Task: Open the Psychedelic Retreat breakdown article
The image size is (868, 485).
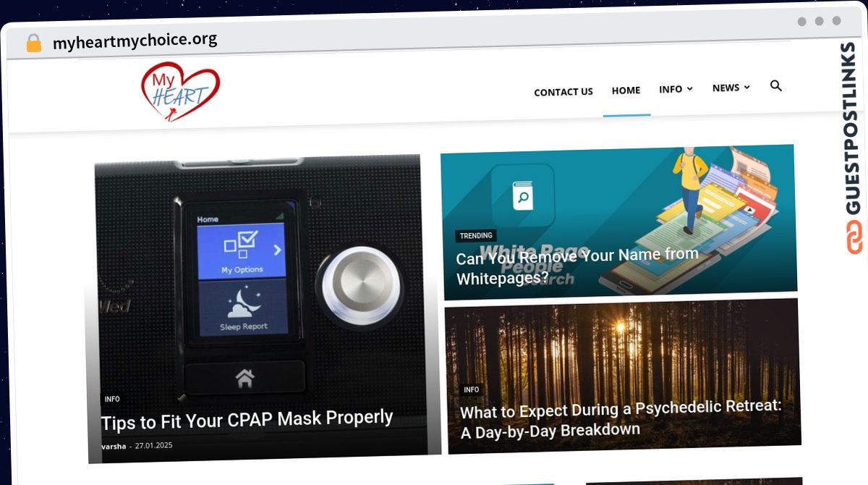Action: pyautogui.click(x=621, y=418)
